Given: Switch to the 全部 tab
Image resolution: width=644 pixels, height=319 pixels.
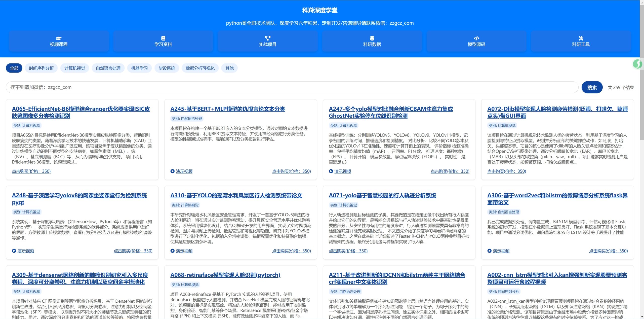Looking at the screenshot, I should 14,68.
